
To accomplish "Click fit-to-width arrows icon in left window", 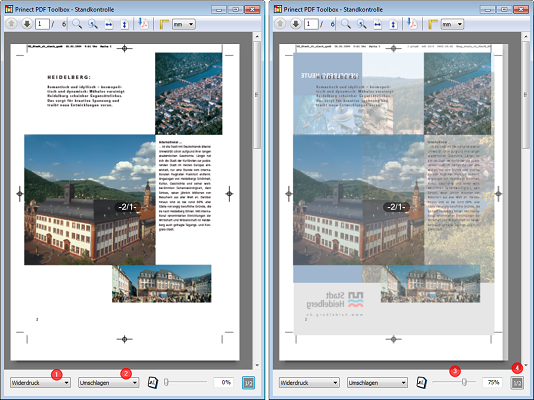I will 109,25.
